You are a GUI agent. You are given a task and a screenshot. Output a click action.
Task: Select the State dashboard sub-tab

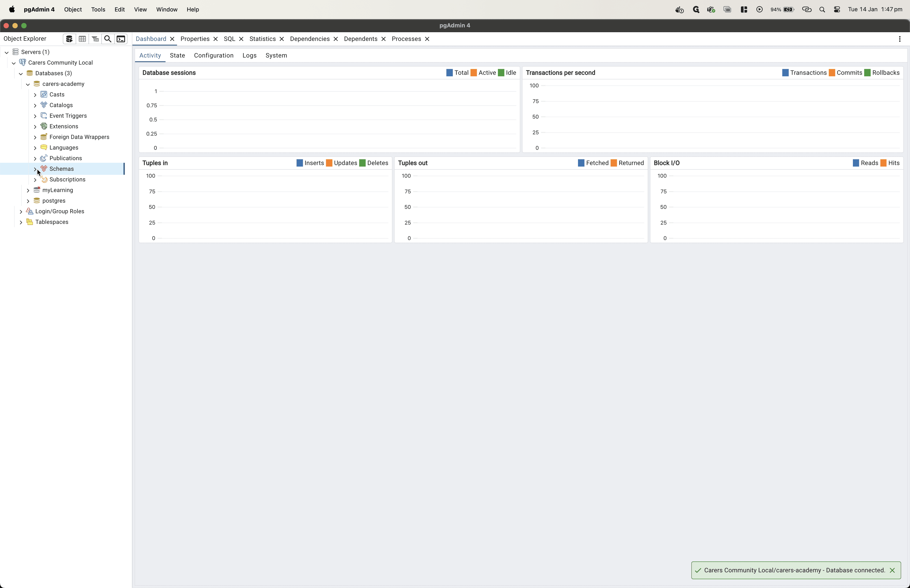(177, 55)
